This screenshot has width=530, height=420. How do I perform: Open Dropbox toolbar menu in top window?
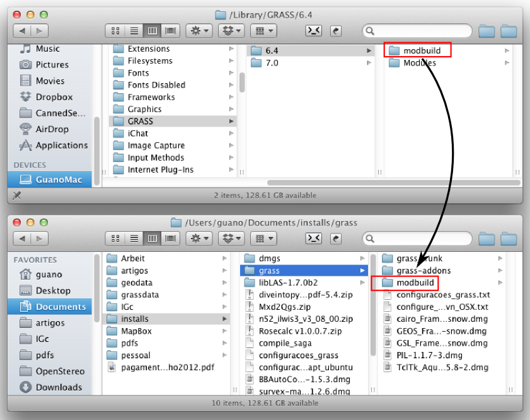click(231, 31)
